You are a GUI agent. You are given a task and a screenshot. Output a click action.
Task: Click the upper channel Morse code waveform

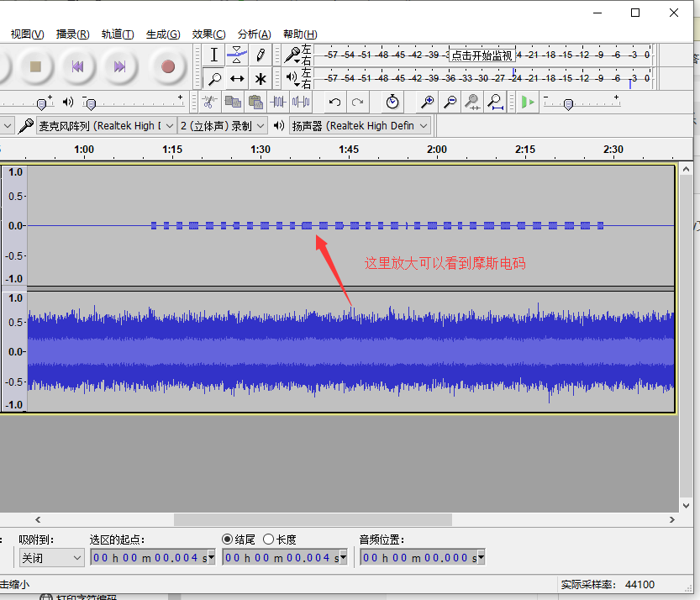click(x=377, y=225)
